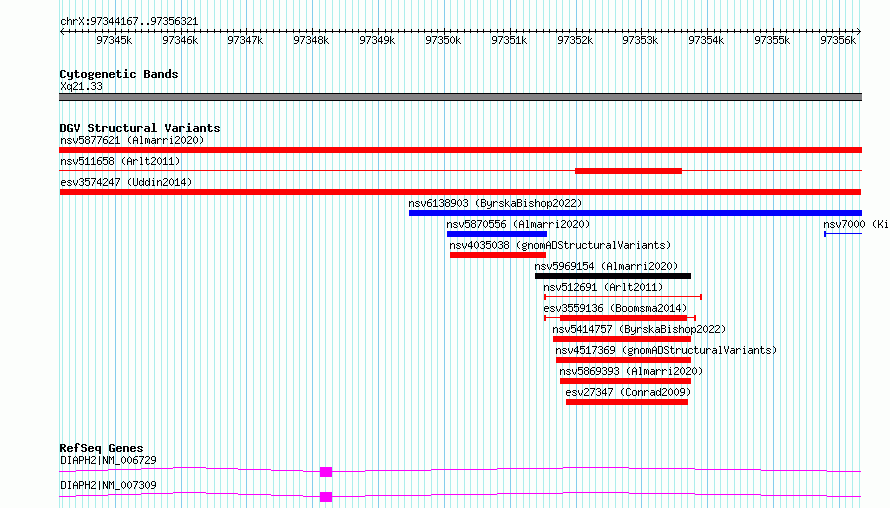Click the DGV Structural Variants track title

pyautogui.click(x=140, y=128)
